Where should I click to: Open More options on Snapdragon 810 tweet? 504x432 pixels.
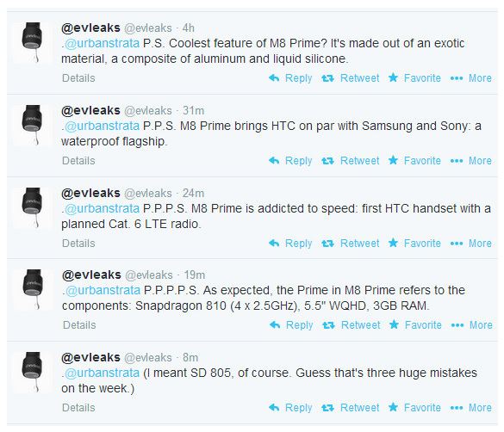coord(472,324)
